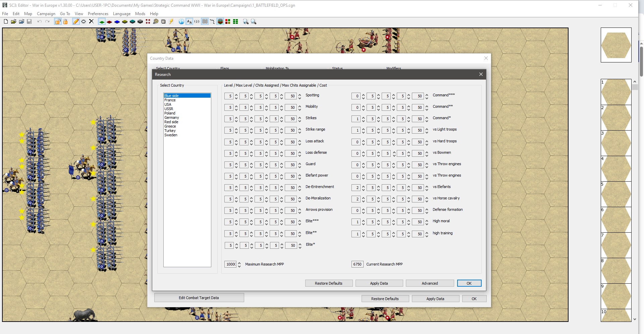Select Red side in the country list
The image size is (644, 334).
(x=187, y=122)
